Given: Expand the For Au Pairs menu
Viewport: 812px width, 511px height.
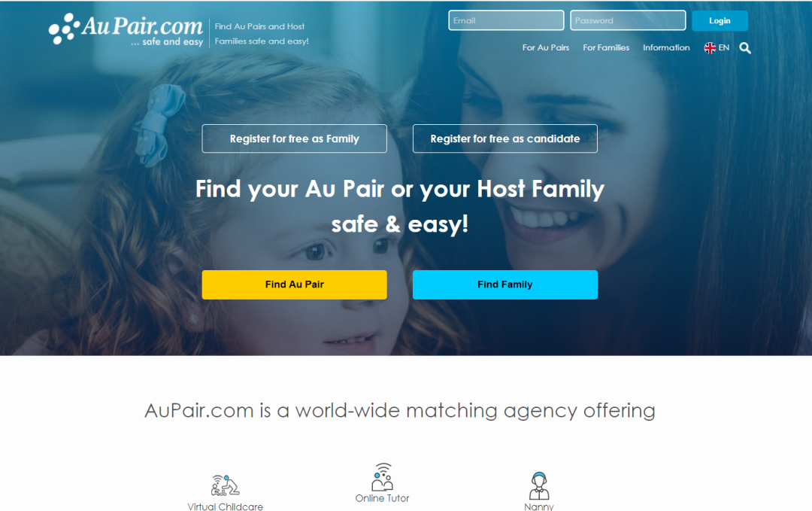Looking at the screenshot, I should 545,47.
